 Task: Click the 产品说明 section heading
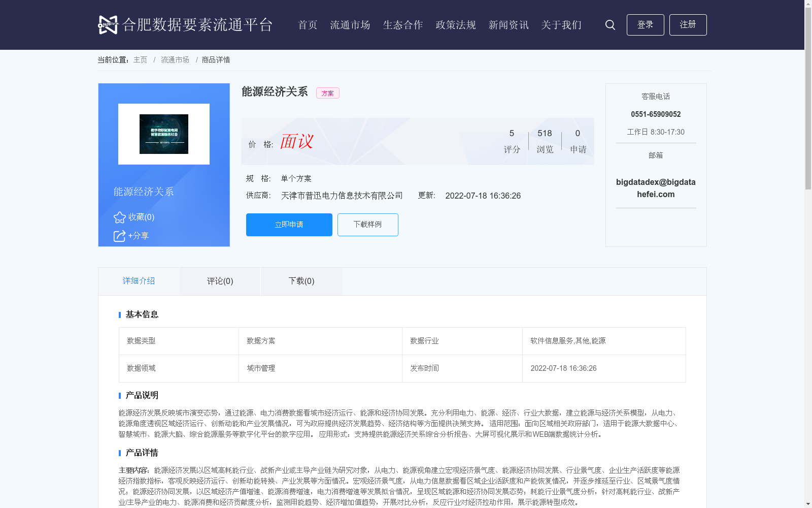[142, 395]
